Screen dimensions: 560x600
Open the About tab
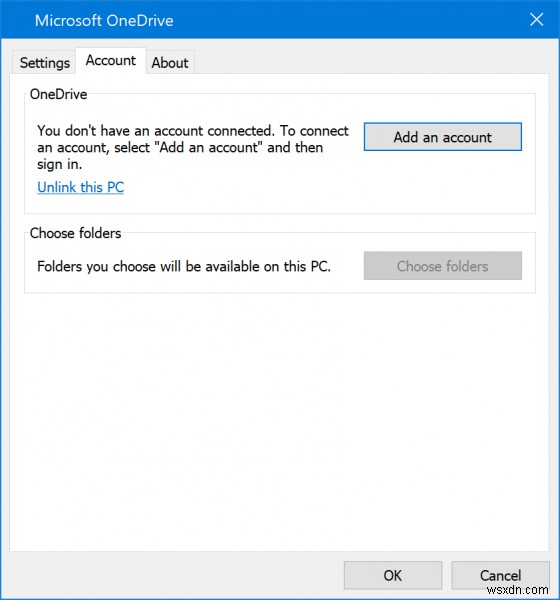[170, 62]
